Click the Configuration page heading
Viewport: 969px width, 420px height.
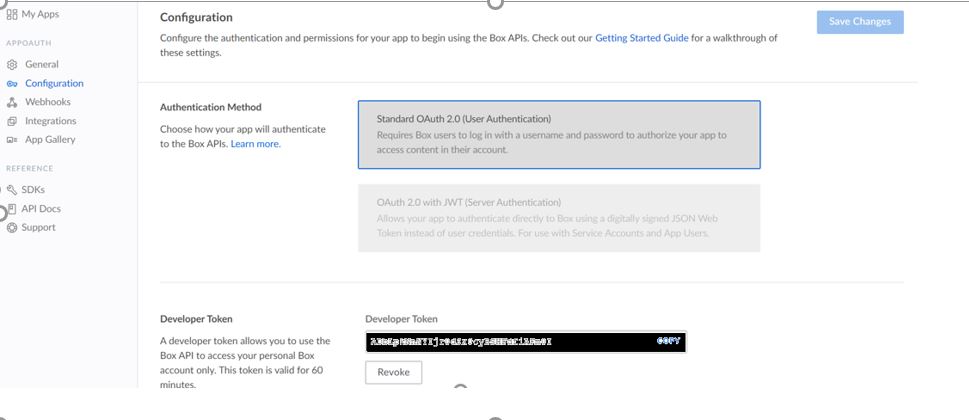pyautogui.click(x=197, y=17)
